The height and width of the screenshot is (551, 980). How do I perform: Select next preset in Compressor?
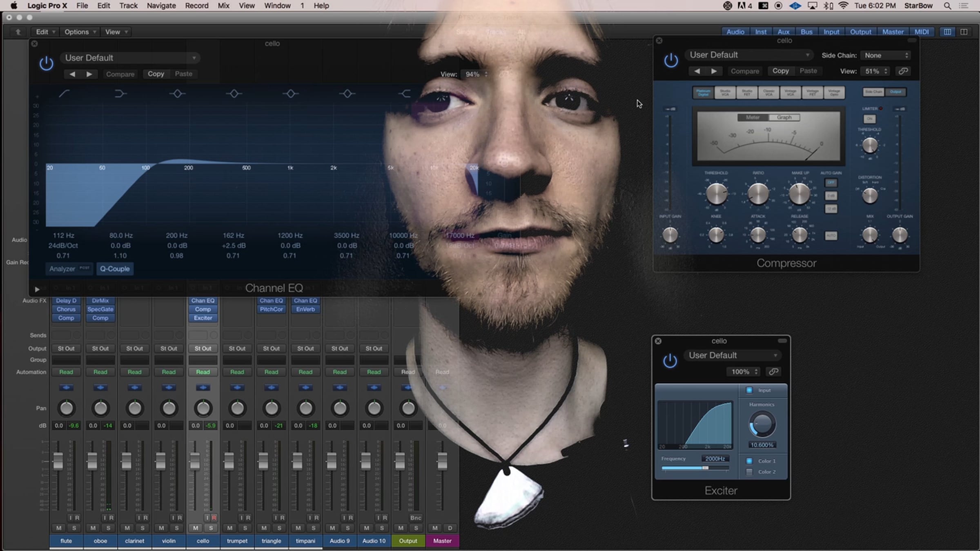714,71
